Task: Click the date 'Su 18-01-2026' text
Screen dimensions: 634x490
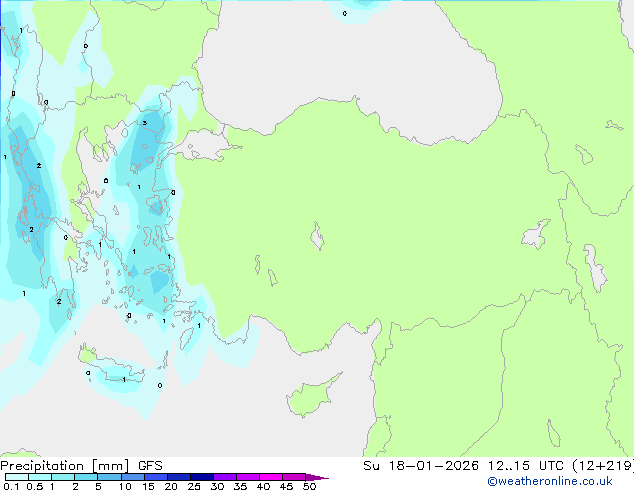Action: pos(421,466)
